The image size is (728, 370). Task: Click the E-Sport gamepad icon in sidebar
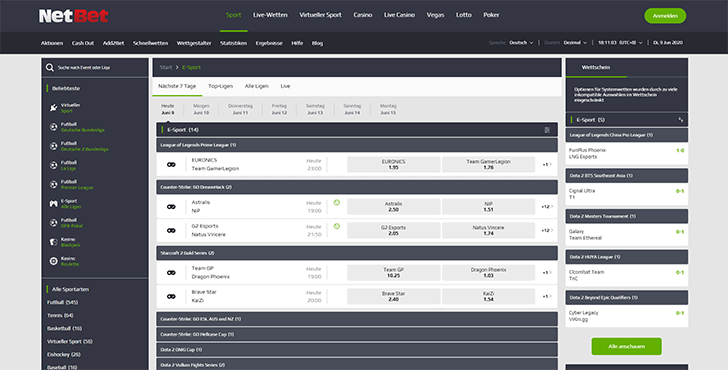coord(53,204)
